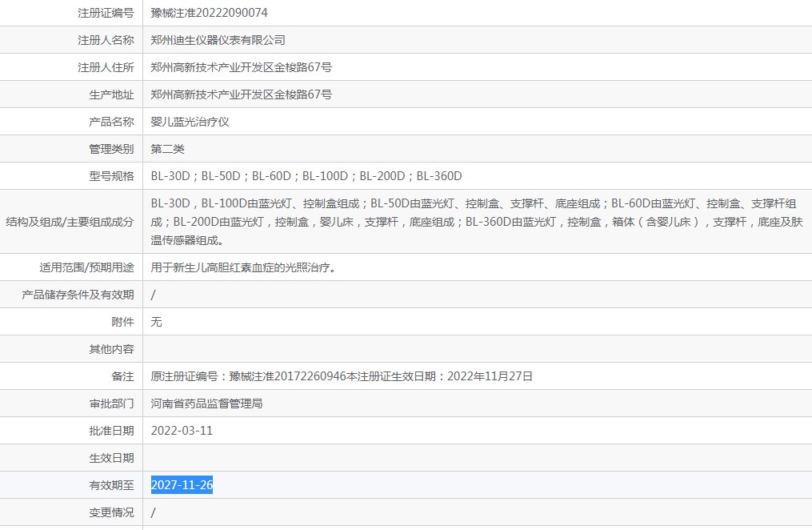812x530 pixels.
Task: Click the 审批部门 label
Action: click(x=111, y=404)
